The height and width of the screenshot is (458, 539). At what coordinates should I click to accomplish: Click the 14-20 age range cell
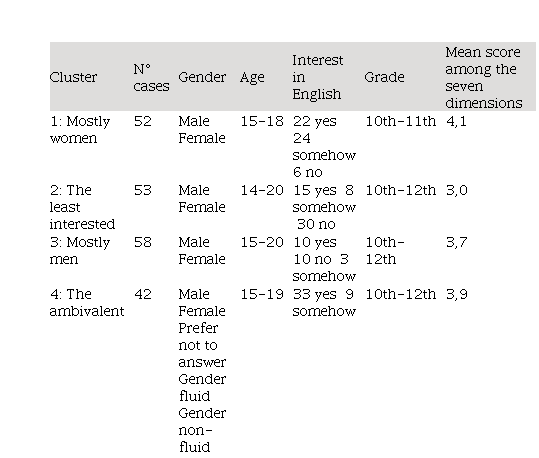(x=262, y=190)
